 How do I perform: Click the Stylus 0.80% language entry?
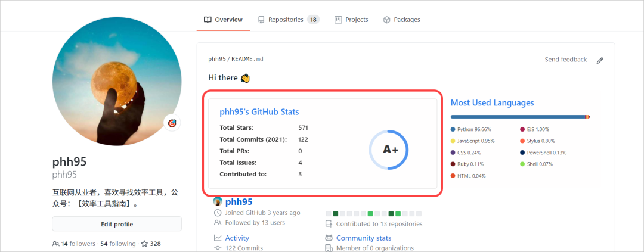[538, 141]
